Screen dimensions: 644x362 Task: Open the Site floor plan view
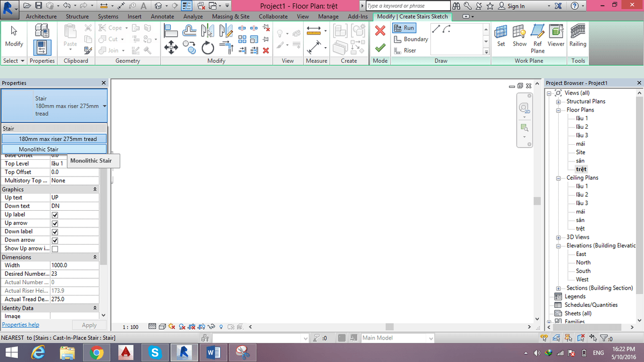pyautogui.click(x=581, y=152)
